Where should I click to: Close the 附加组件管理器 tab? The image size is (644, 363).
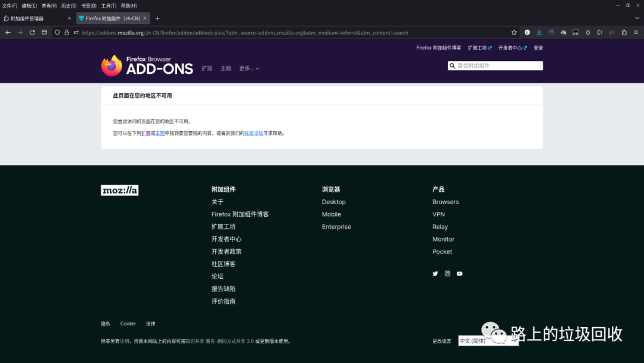69,19
